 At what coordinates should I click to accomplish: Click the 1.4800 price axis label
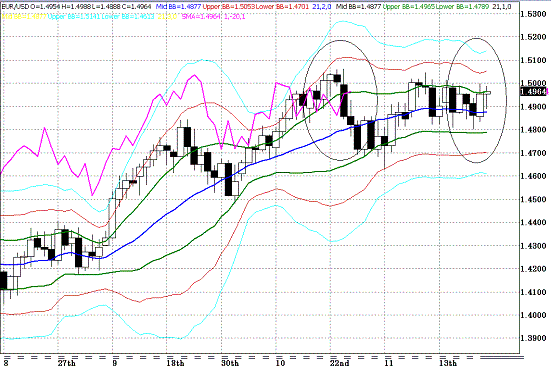click(534, 130)
